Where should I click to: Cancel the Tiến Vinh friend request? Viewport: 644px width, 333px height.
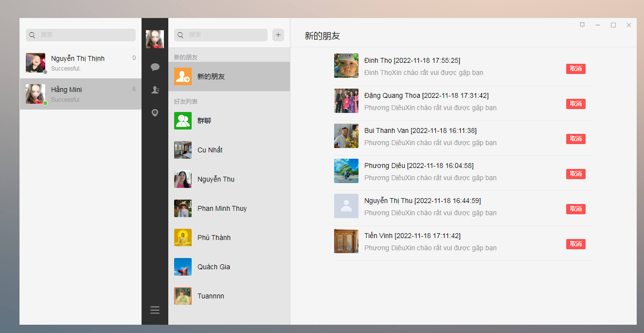point(575,244)
